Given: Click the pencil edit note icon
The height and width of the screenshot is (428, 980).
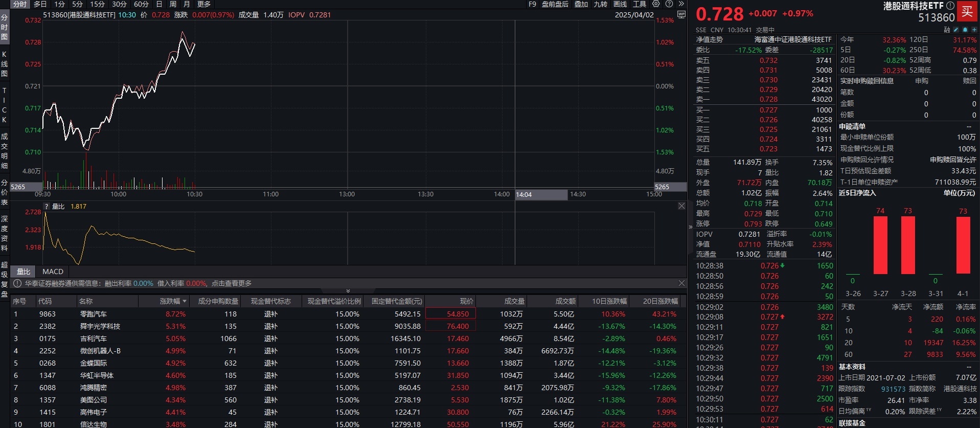Looking at the screenshot, I should click(x=956, y=30).
